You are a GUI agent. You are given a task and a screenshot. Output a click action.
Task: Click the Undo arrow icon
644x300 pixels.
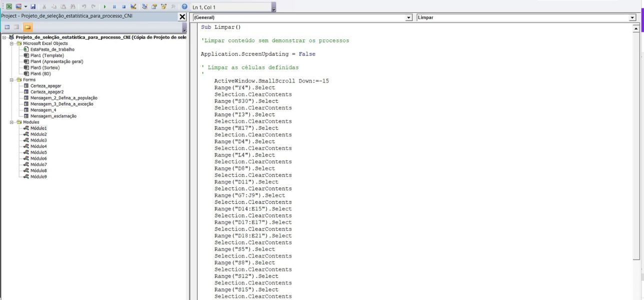click(x=83, y=6)
